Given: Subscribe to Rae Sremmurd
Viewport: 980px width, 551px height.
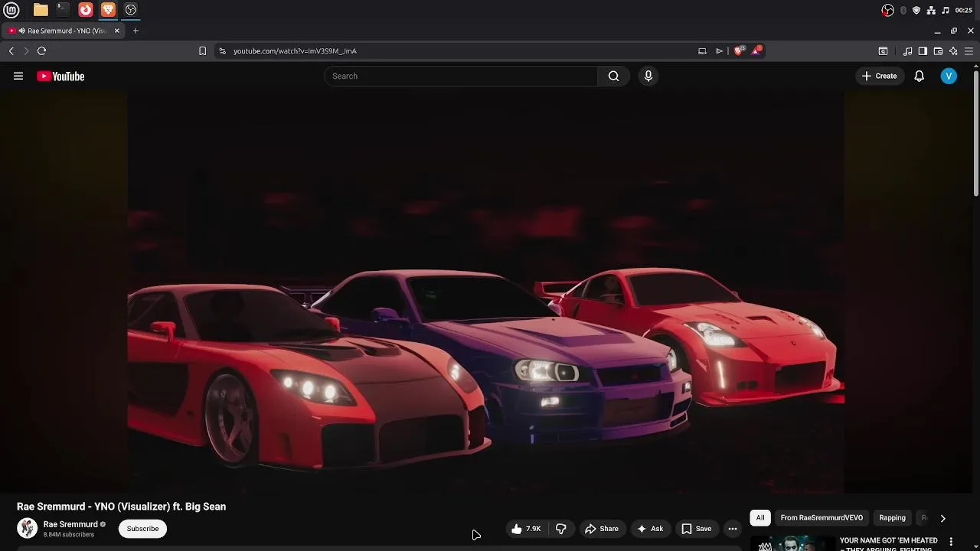Looking at the screenshot, I should [142, 528].
